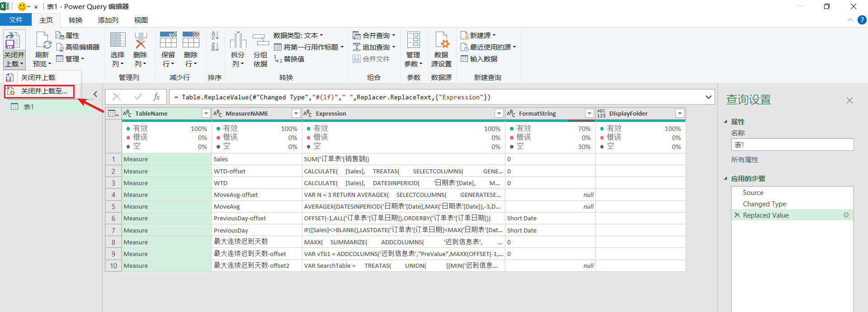Collapse the queries pane with the arrow

95,94
